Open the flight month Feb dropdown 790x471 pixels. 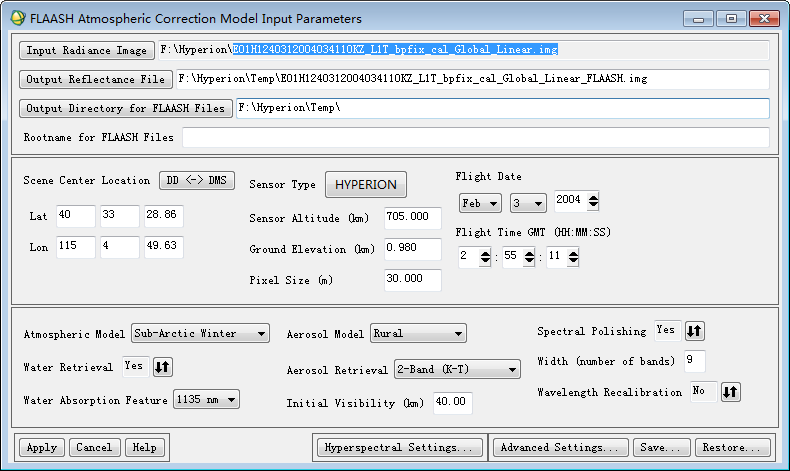click(480, 203)
